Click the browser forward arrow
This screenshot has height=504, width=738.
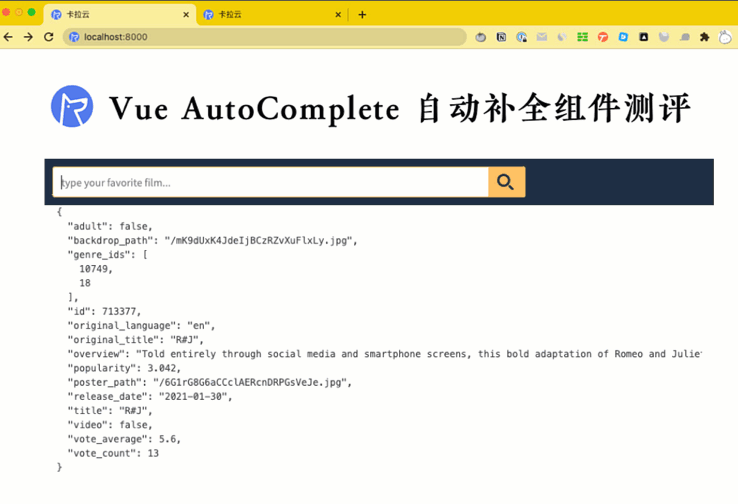click(x=28, y=37)
